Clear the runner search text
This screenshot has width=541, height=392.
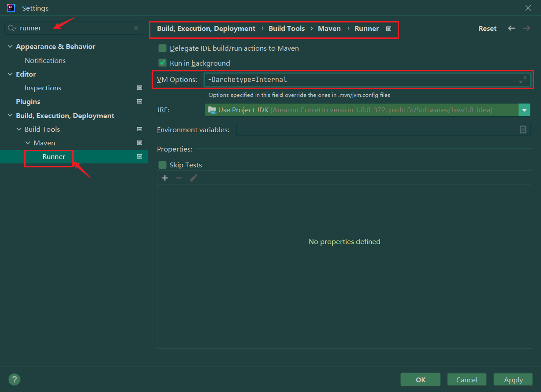tap(136, 28)
